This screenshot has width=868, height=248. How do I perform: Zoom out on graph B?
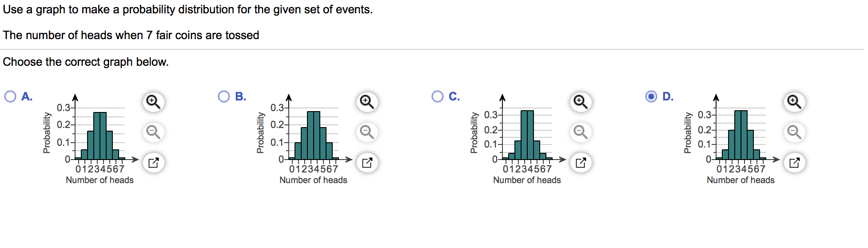pyautogui.click(x=367, y=132)
